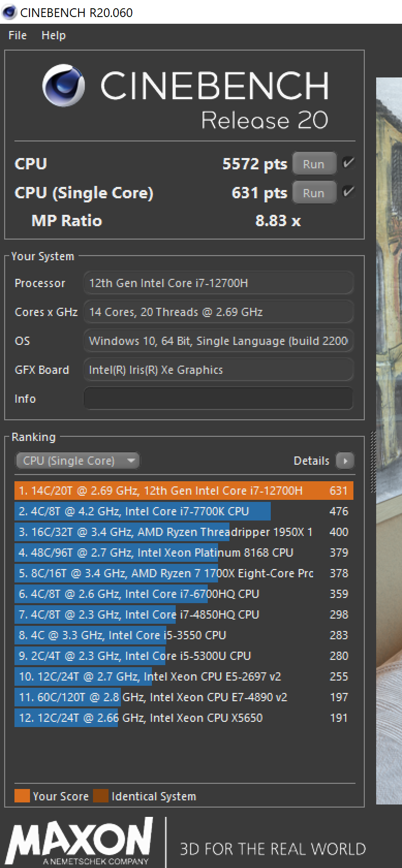Select ranking row 5 Ryzen 7 1700X
This screenshot has width=402, height=868.
point(184,573)
